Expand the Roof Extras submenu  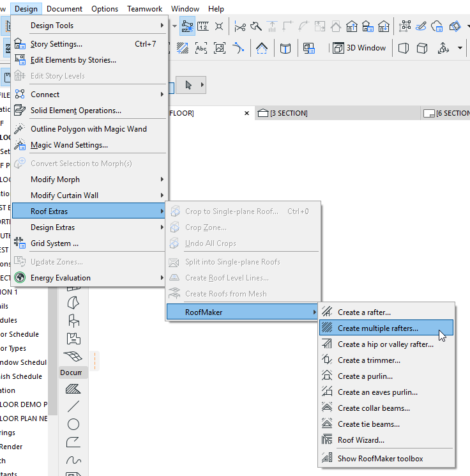pyautogui.click(x=89, y=211)
